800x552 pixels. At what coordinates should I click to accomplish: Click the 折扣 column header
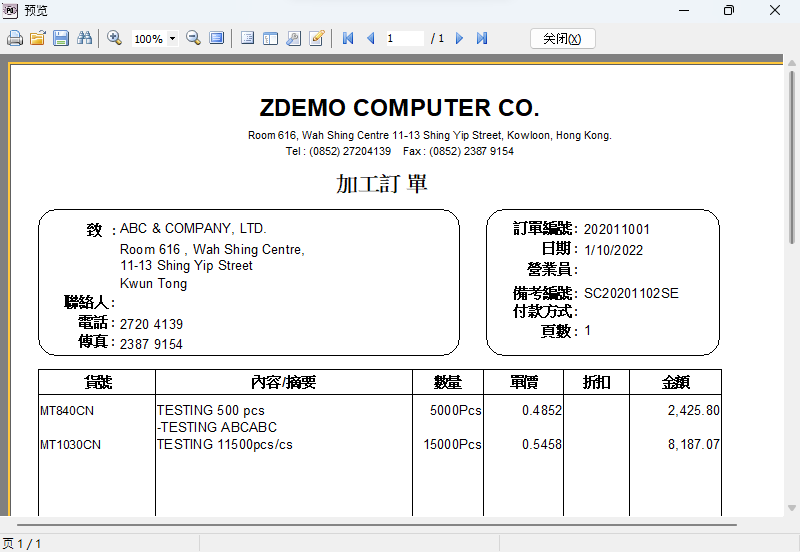(x=596, y=382)
